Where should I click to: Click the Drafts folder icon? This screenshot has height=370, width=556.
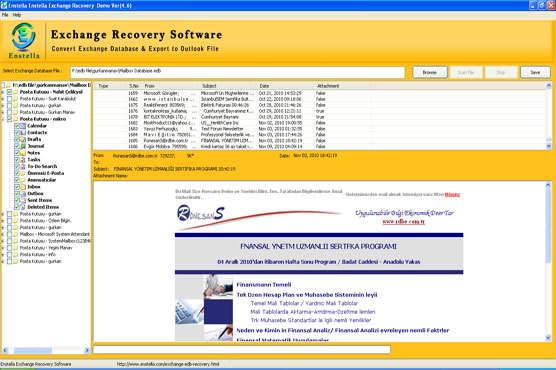coord(23,139)
